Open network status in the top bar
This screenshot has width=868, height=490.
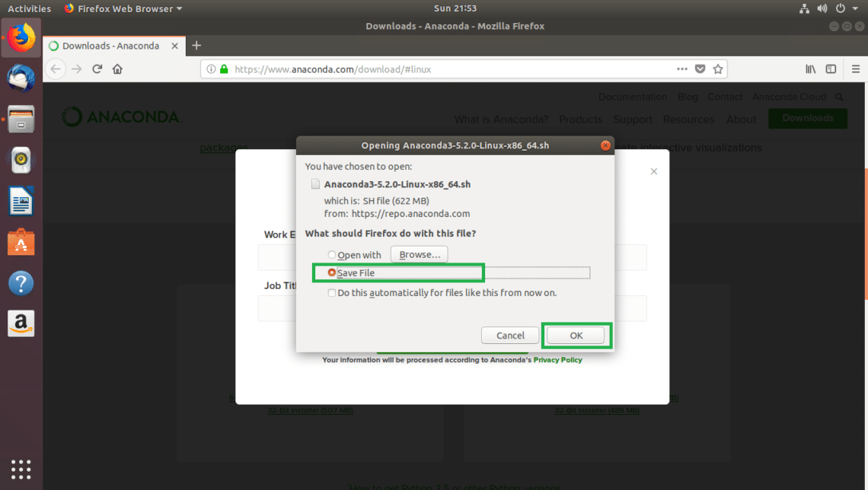[804, 8]
